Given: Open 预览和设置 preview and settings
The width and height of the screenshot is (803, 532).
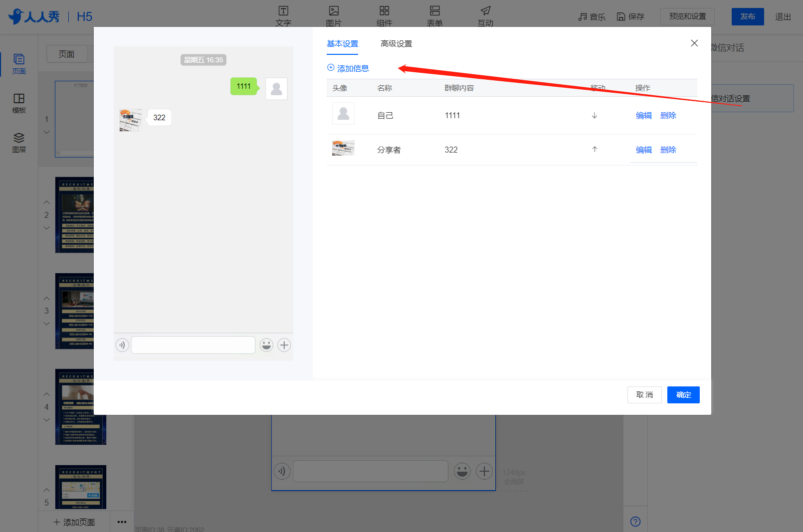Looking at the screenshot, I should coord(687,16).
